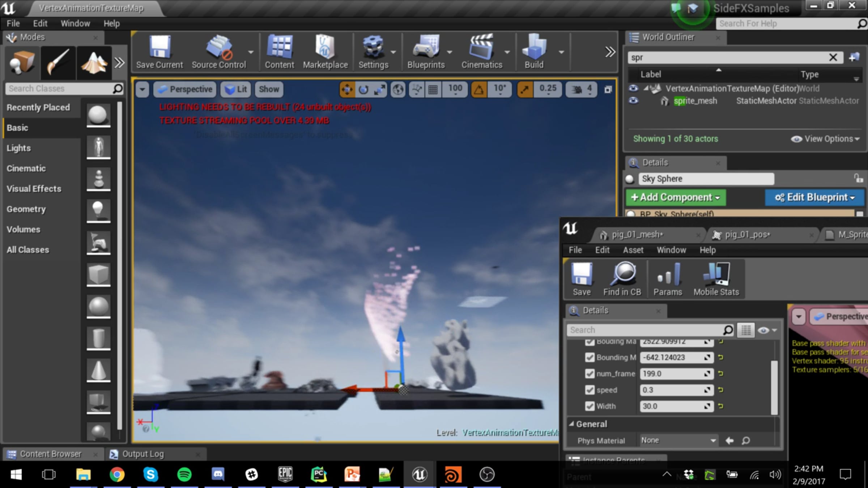Select the Landscape mode icon
This screenshot has height=488, width=868.
point(94,63)
